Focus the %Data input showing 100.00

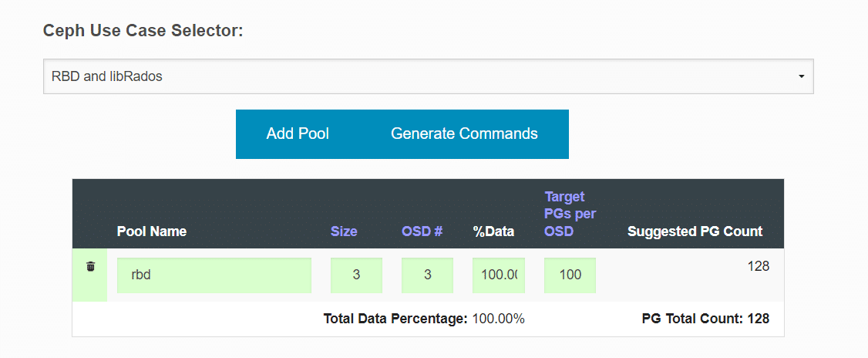[x=499, y=275]
